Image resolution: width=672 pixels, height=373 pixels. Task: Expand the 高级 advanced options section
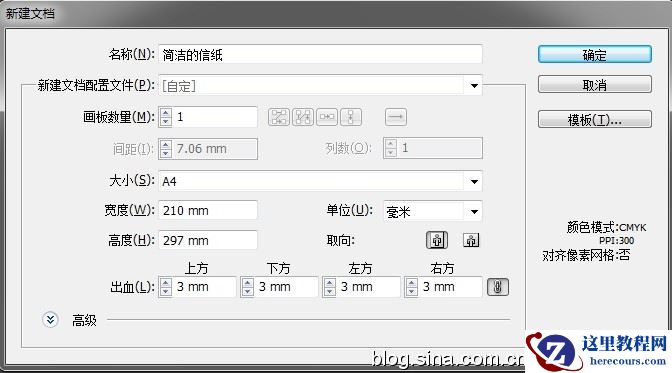click(x=50, y=319)
